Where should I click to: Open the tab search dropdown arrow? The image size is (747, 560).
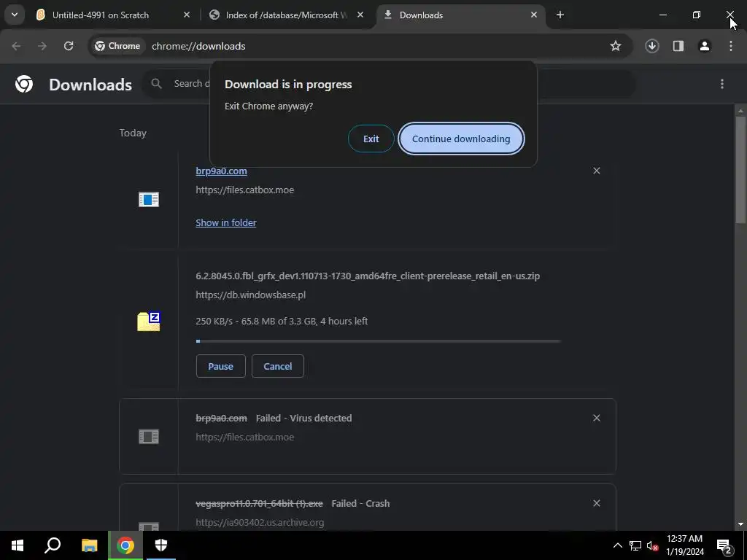point(15,15)
